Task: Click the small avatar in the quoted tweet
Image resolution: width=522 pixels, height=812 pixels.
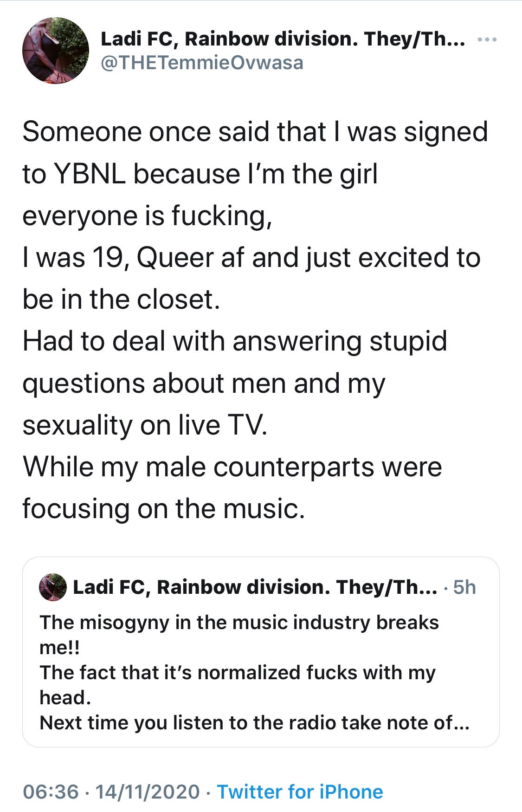Action: tap(53, 587)
